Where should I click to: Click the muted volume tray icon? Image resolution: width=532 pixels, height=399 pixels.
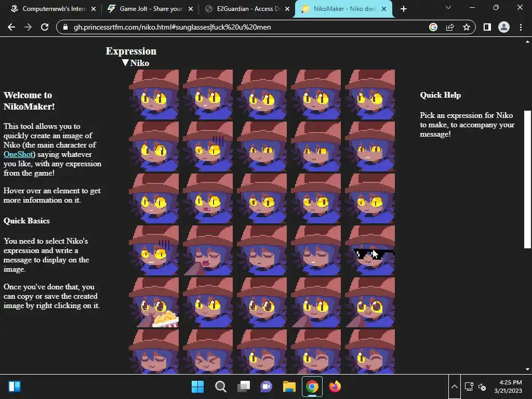pos(482,387)
